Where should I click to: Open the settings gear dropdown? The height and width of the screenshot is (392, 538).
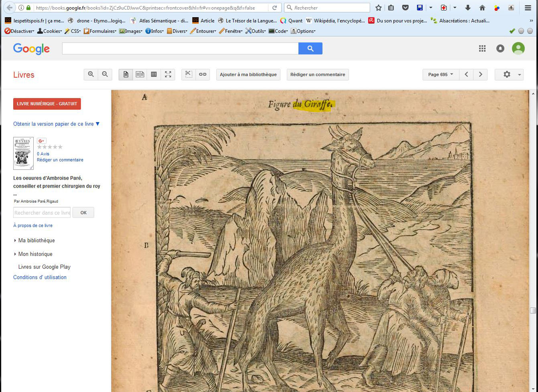[509, 75]
